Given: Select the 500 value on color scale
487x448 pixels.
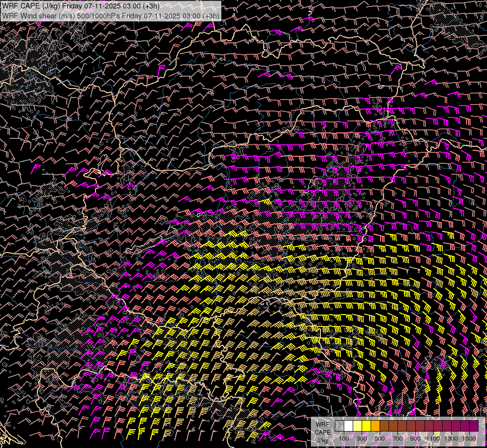Looking at the screenshot, I should (x=380, y=439).
